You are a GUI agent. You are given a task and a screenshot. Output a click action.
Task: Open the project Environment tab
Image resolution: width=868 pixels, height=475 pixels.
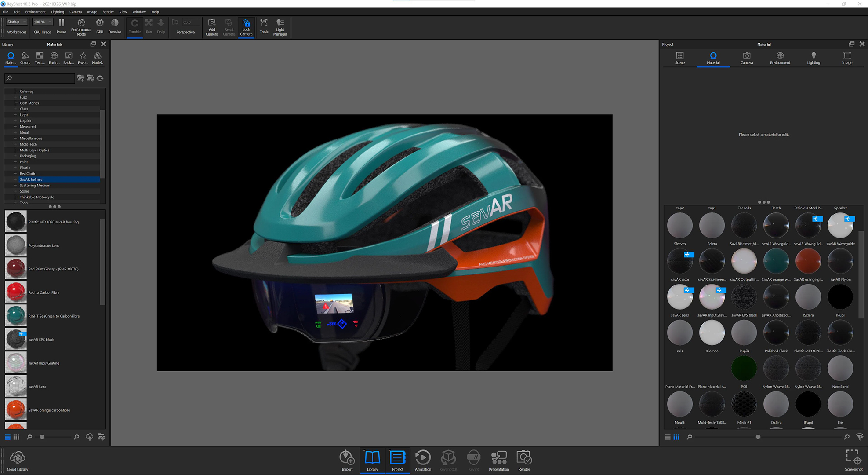coord(780,58)
